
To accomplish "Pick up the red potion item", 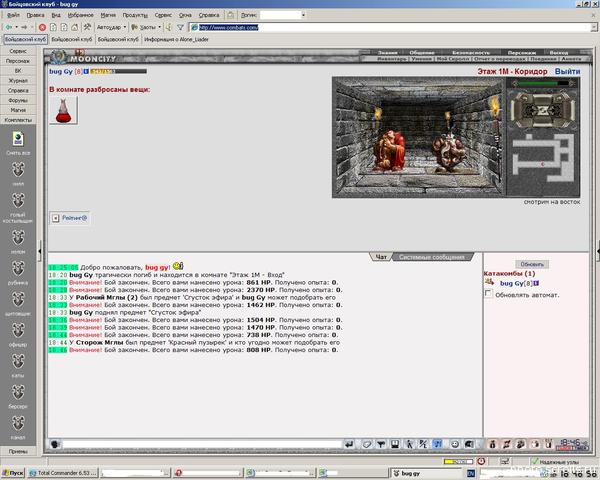I will point(64,110).
